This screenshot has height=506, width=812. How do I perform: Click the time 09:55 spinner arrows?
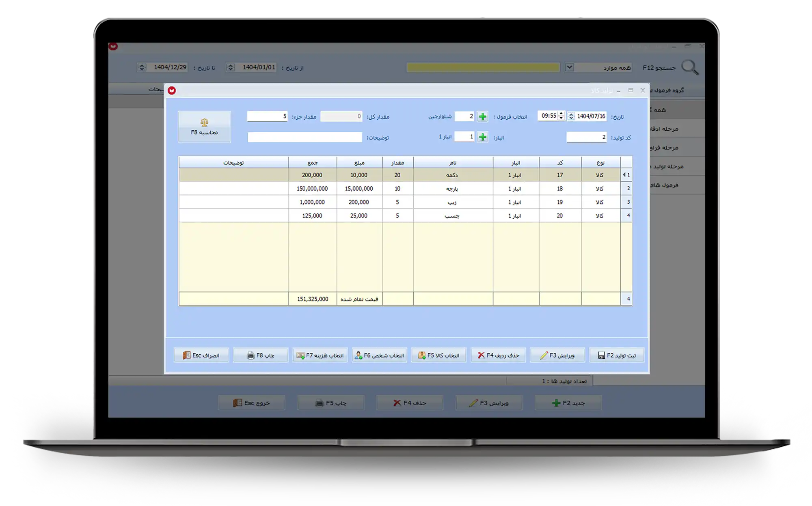point(561,116)
